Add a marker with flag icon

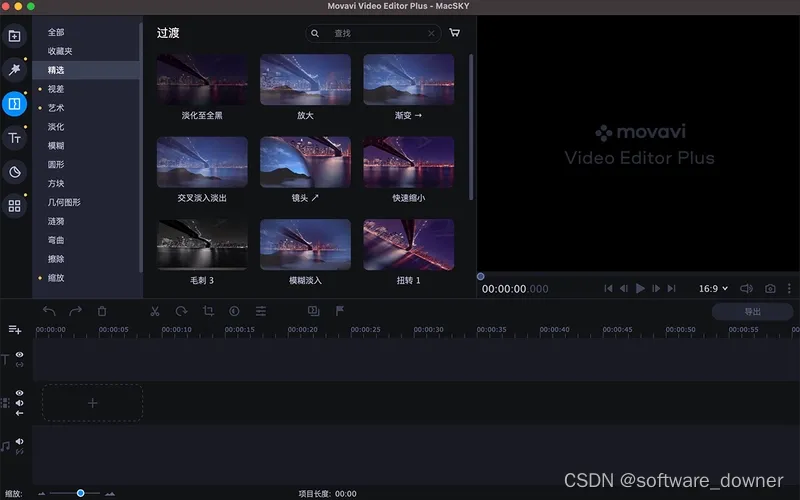click(x=340, y=311)
